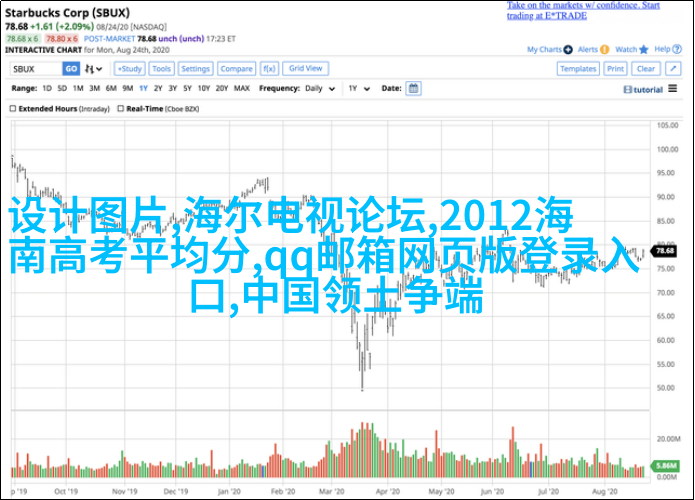This screenshot has width=695, height=500.
Task: Open the Templates button
Action: (x=578, y=69)
